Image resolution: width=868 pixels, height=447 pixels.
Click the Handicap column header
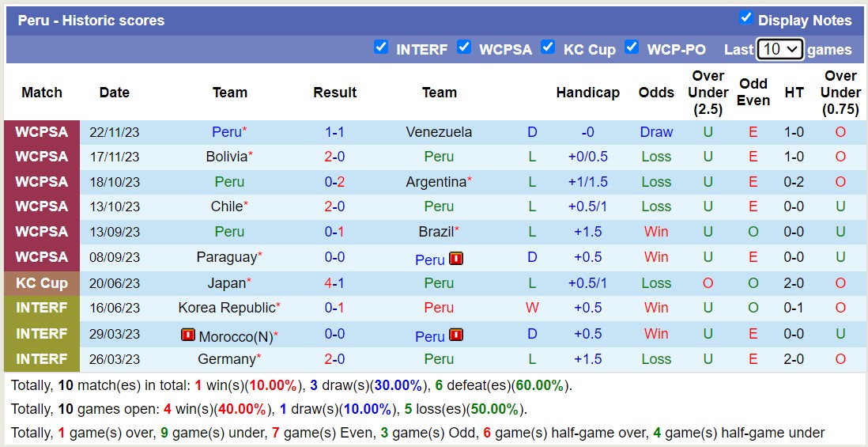point(587,93)
